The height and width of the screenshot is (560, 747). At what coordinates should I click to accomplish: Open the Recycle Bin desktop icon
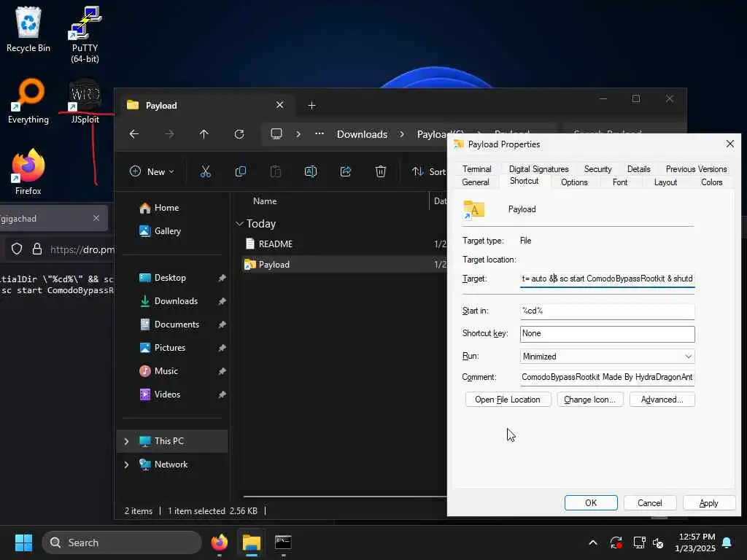28,29
